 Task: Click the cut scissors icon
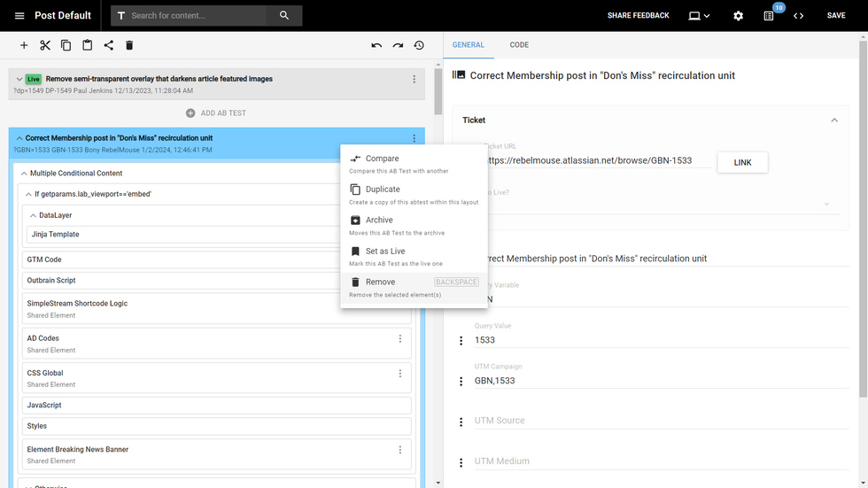45,45
